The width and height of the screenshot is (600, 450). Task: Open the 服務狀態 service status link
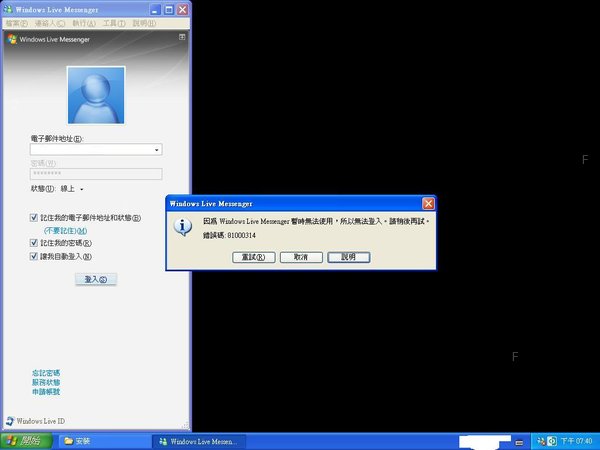point(46,382)
